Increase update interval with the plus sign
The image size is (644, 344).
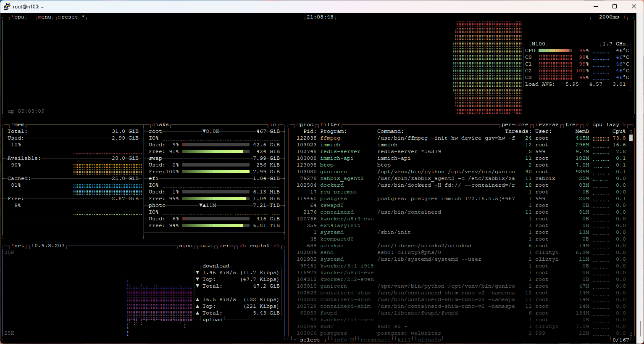tap(624, 17)
